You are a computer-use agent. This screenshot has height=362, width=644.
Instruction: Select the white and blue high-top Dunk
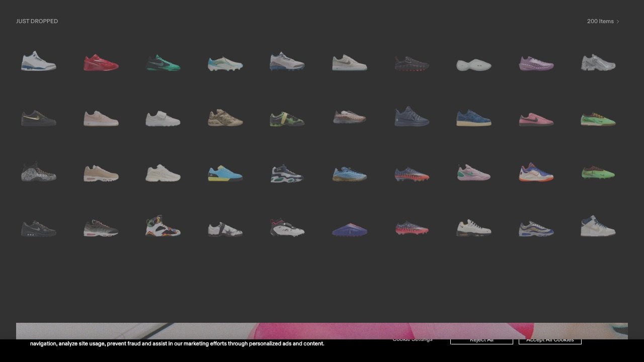[x=598, y=226]
